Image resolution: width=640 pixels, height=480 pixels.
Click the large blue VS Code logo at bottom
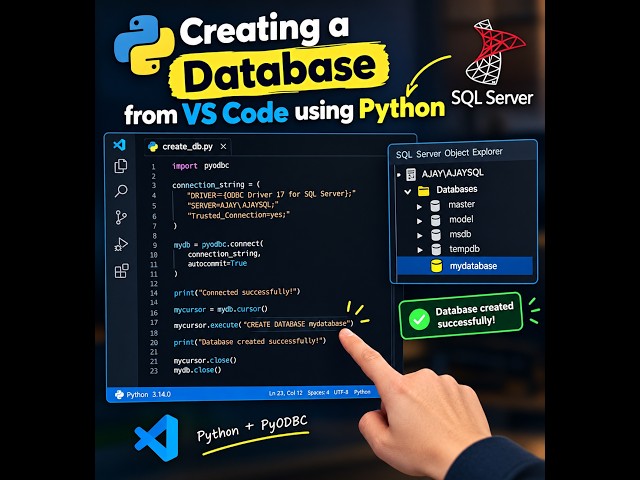pos(157,438)
